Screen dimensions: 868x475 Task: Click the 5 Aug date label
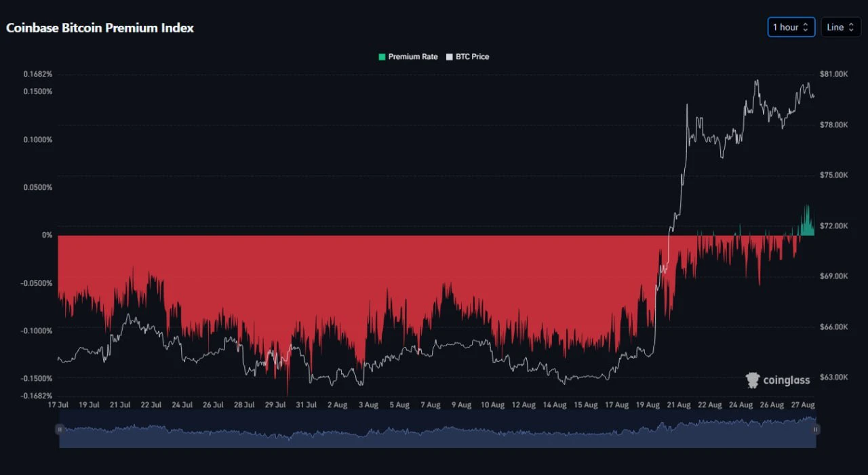399,405
